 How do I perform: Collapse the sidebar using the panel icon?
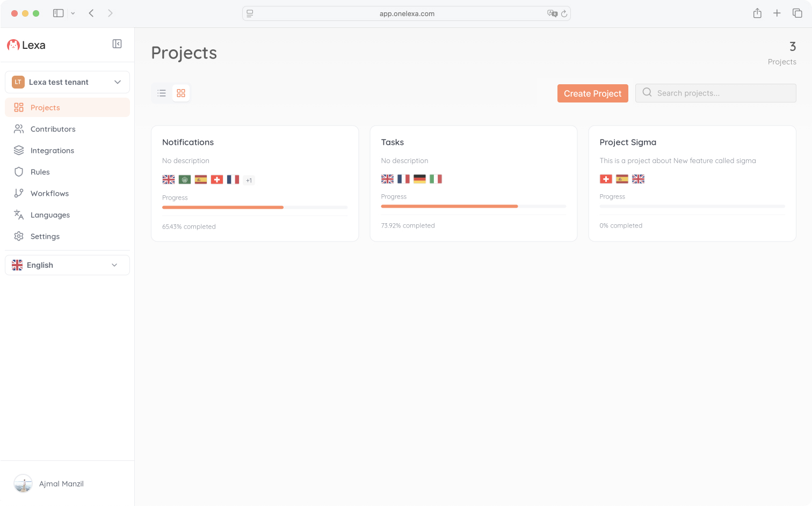(117, 43)
